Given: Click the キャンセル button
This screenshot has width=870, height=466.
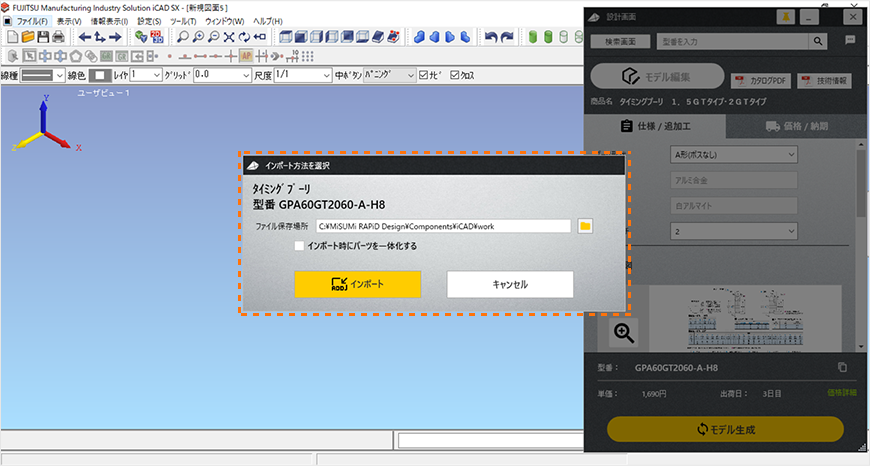Looking at the screenshot, I should (x=510, y=284).
